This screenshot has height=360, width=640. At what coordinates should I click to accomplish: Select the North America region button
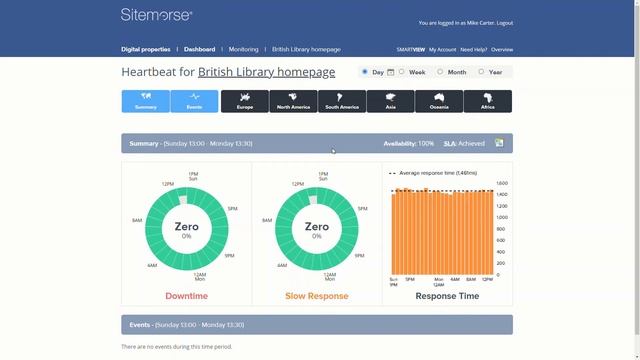pyautogui.click(x=293, y=101)
